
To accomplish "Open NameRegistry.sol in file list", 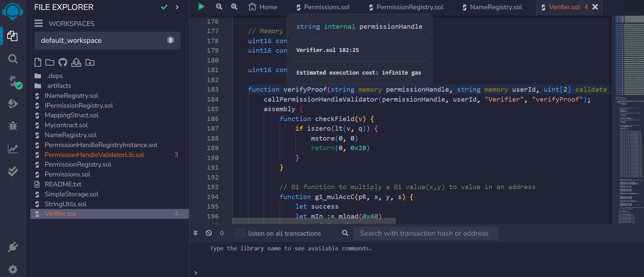I will click(70, 135).
